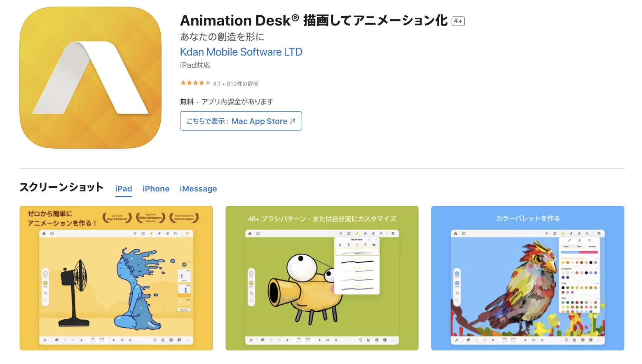Click color wheel icon in bird screenshot

click(587, 233)
